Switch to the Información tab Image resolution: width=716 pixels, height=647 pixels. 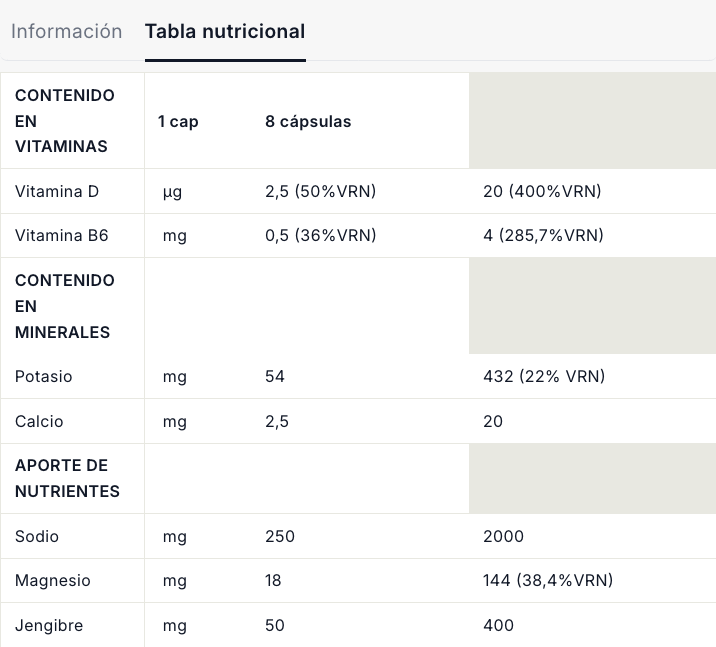66,31
